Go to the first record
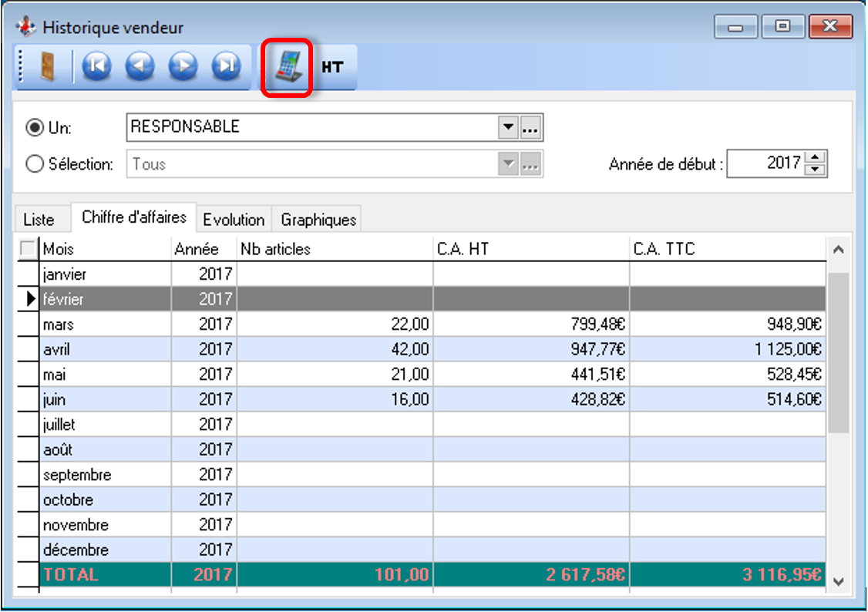The image size is (868, 612). click(96, 67)
